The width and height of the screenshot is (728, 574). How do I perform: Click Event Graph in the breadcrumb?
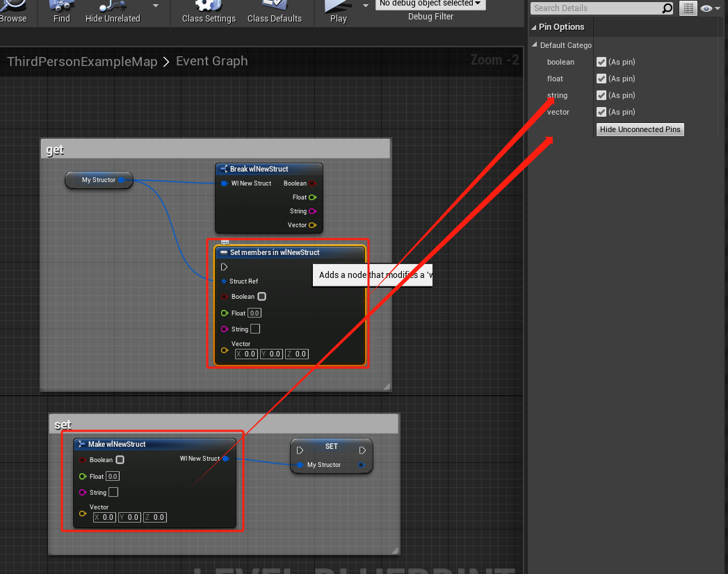(211, 60)
